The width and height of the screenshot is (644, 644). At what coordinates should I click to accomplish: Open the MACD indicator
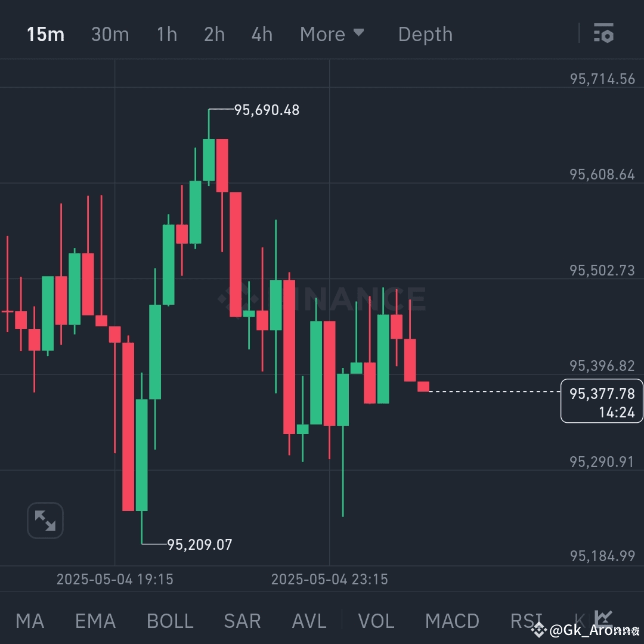(452, 621)
